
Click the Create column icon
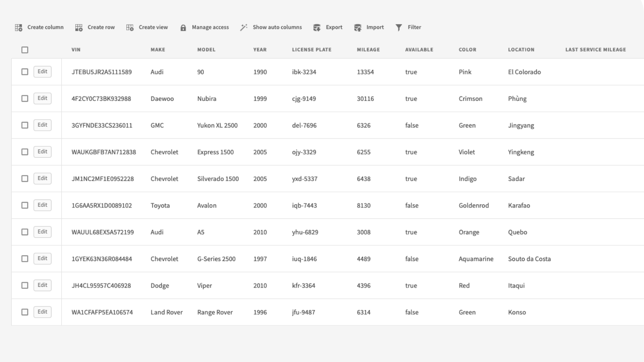pos(19,27)
